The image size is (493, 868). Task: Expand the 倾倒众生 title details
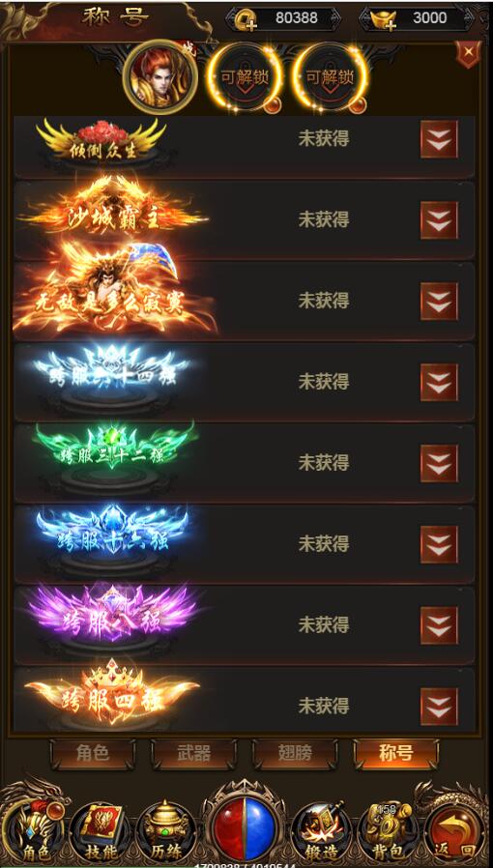(439, 139)
